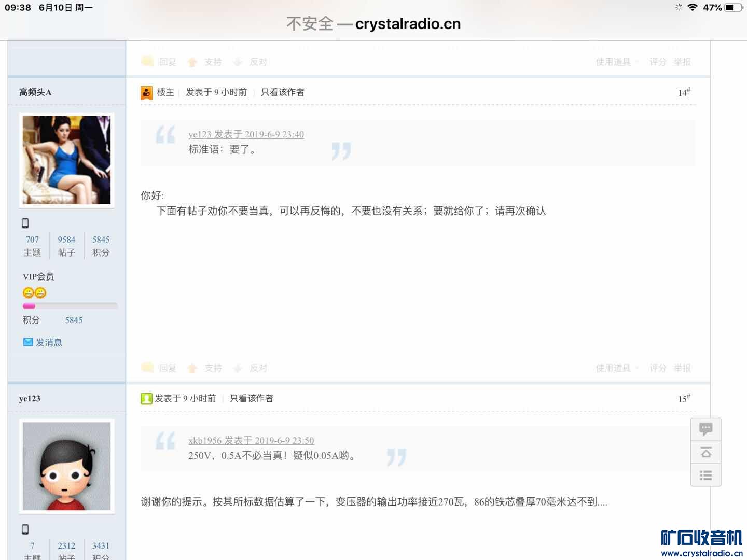The image size is (747, 560).
Task: Click ye123's post count 2312
Action: click(x=66, y=545)
